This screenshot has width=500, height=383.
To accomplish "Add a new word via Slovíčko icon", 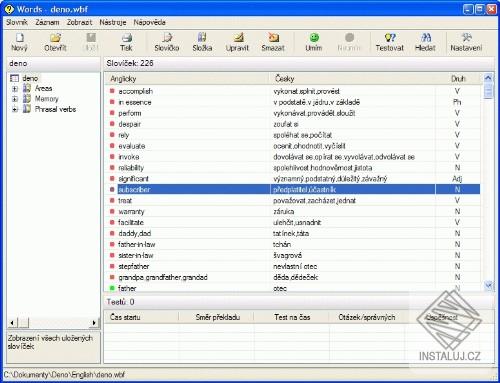I will (167, 37).
